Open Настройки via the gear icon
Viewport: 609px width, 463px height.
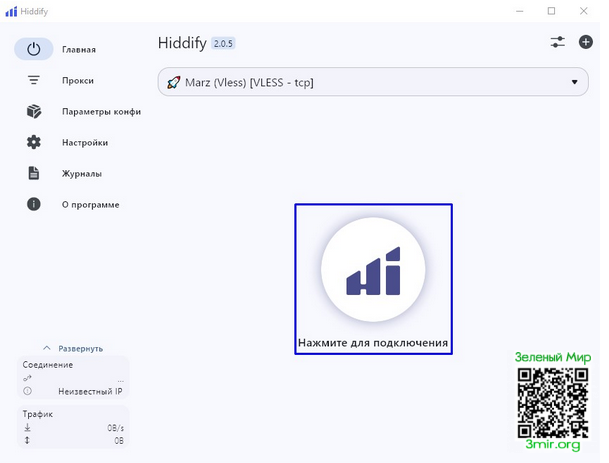click(x=34, y=142)
